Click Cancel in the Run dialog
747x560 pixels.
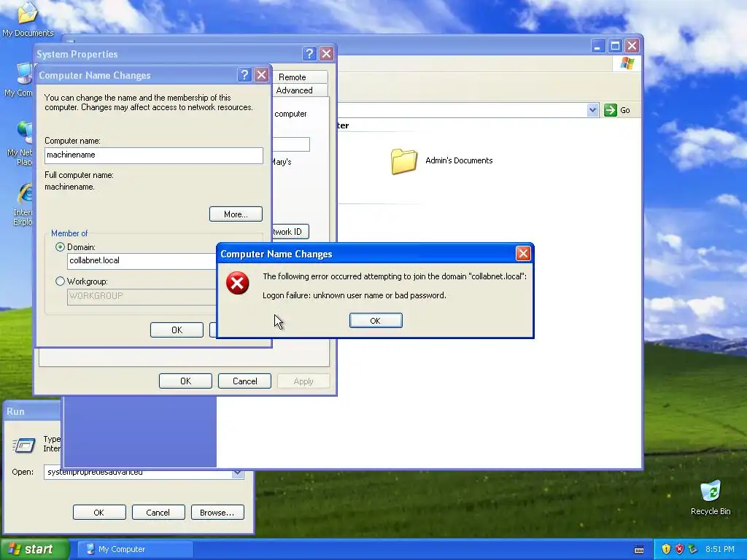click(158, 513)
